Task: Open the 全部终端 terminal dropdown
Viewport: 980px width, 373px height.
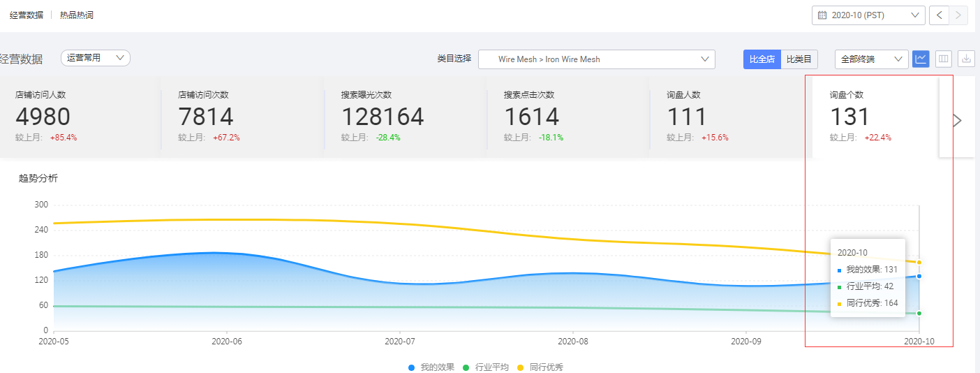Action: (x=871, y=59)
